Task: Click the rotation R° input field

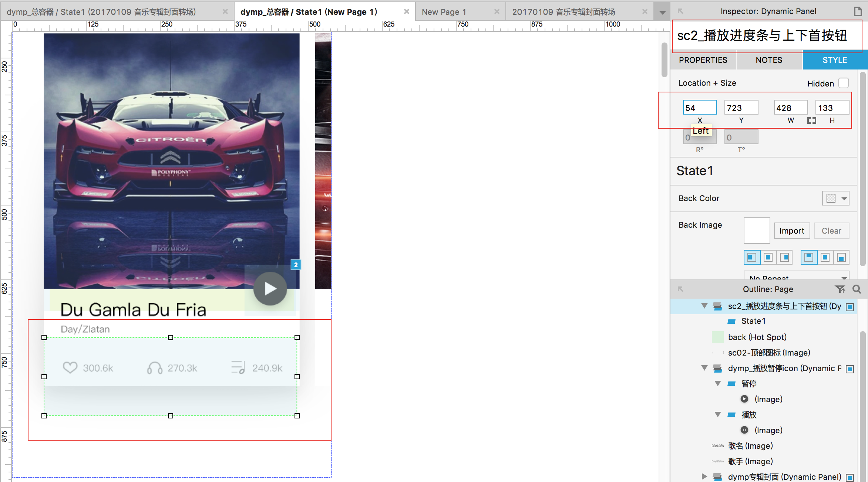Action: (x=700, y=138)
